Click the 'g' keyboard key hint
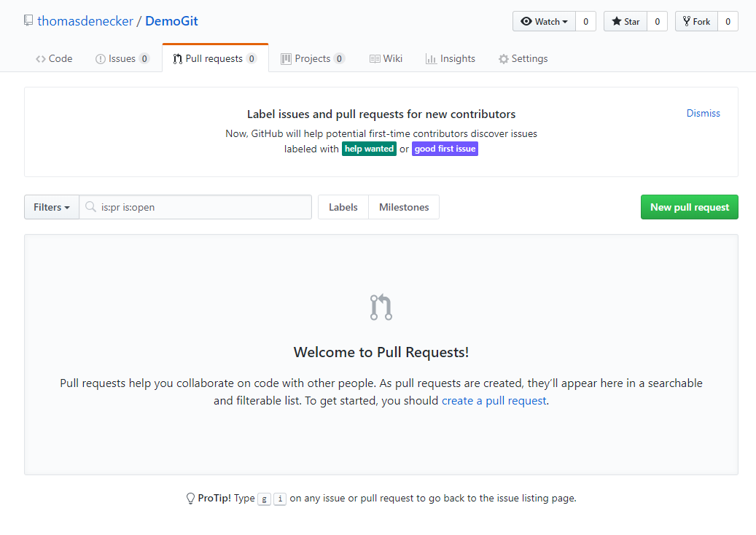 click(x=264, y=499)
